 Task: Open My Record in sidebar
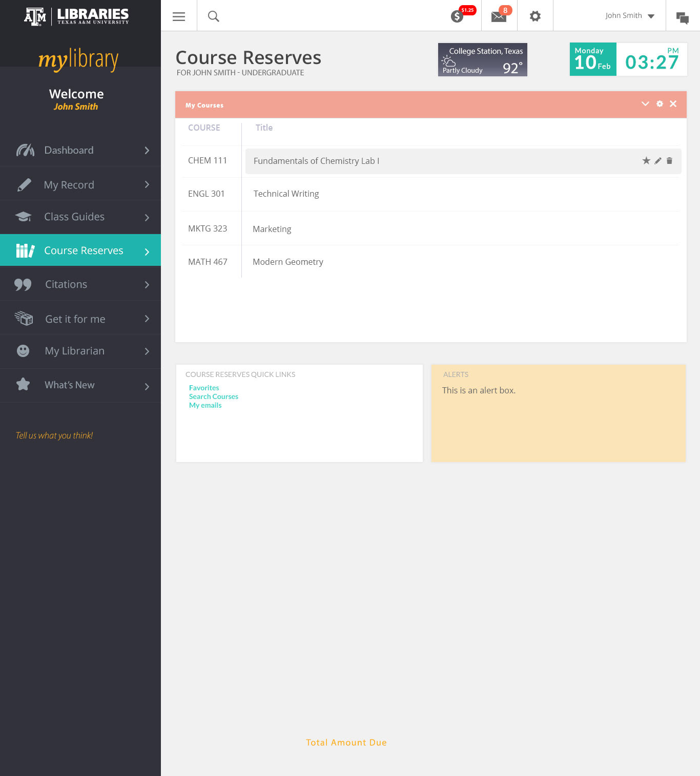(80, 184)
